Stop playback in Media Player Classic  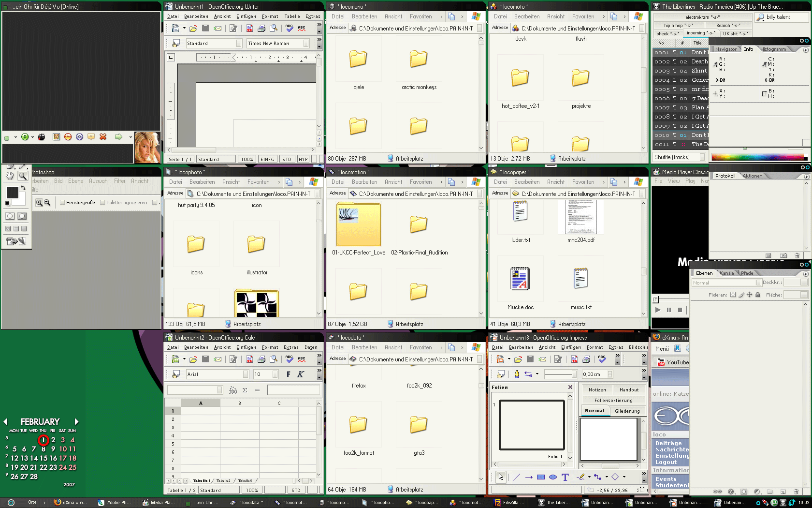pos(680,310)
